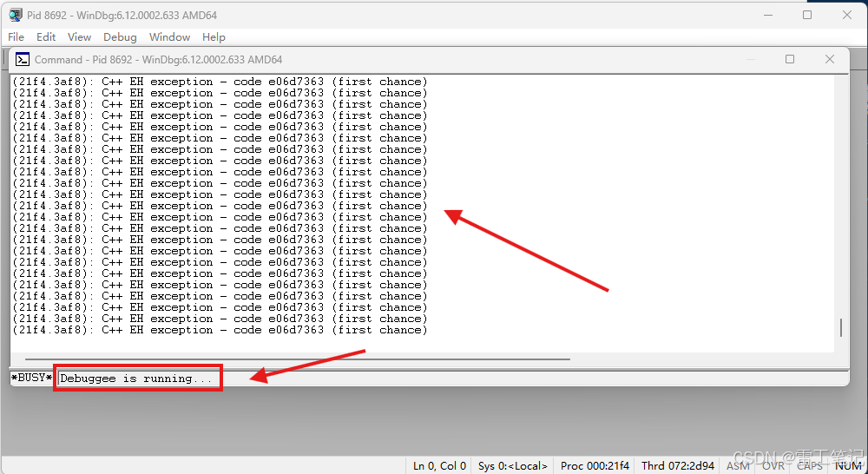Open the Debug menu
Image resolution: width=868 pixels, height=474 pixels.
click(120, 37)
